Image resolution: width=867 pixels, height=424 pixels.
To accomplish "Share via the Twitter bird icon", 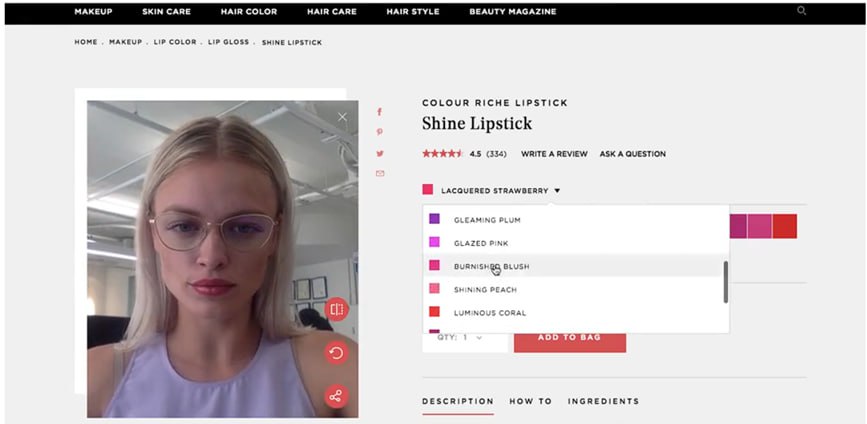I will [x=379, y=154].
